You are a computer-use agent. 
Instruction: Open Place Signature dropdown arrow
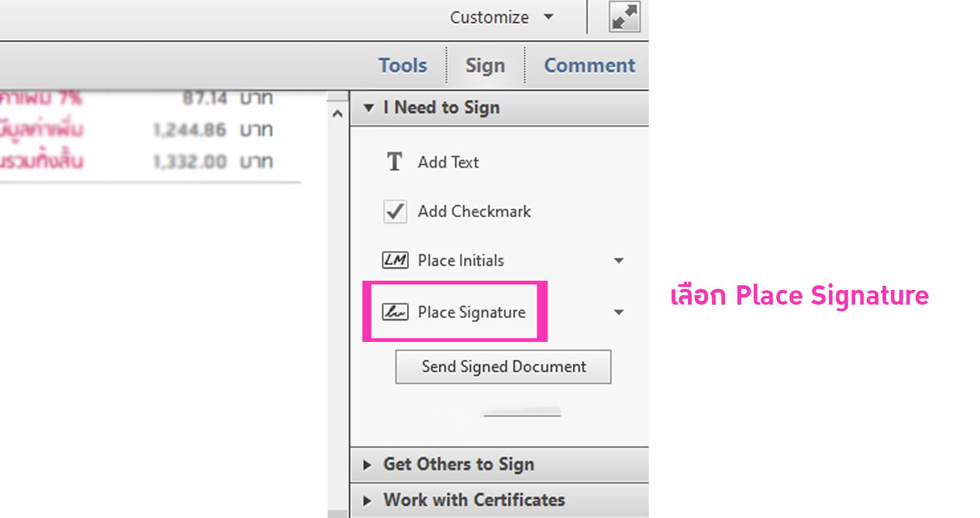tap(619, 312)
